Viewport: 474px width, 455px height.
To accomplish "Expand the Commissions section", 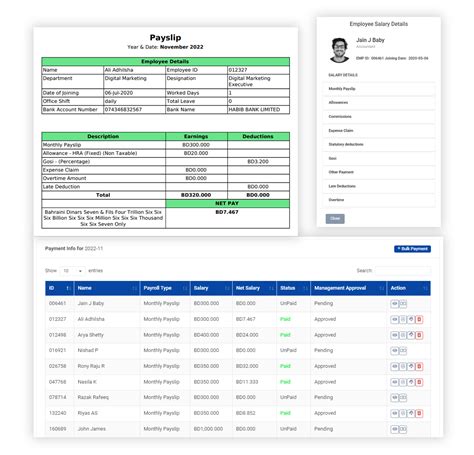I will point(379,117).
